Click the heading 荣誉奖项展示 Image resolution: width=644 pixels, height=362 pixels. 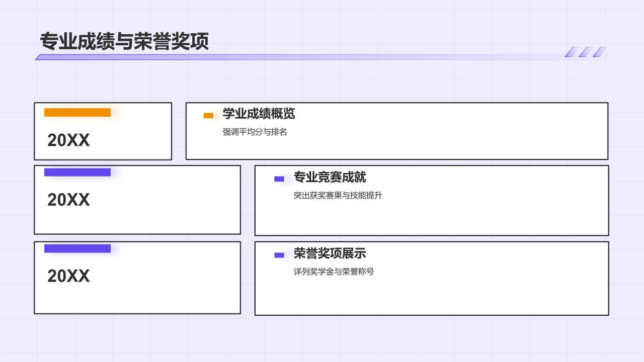(330, 253)
